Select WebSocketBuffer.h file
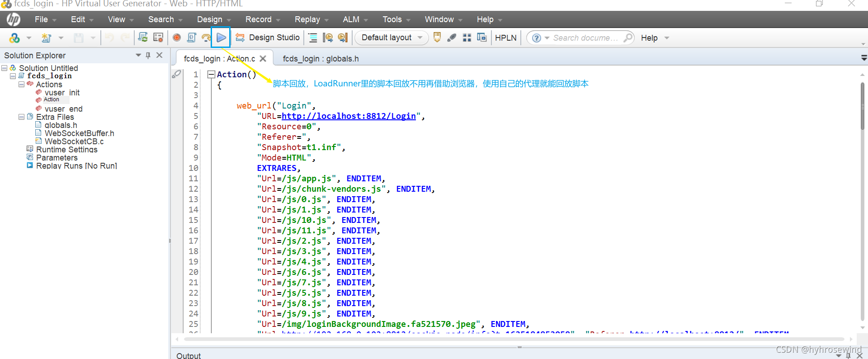The image size is (868, 359). click(x=79, y=133)
